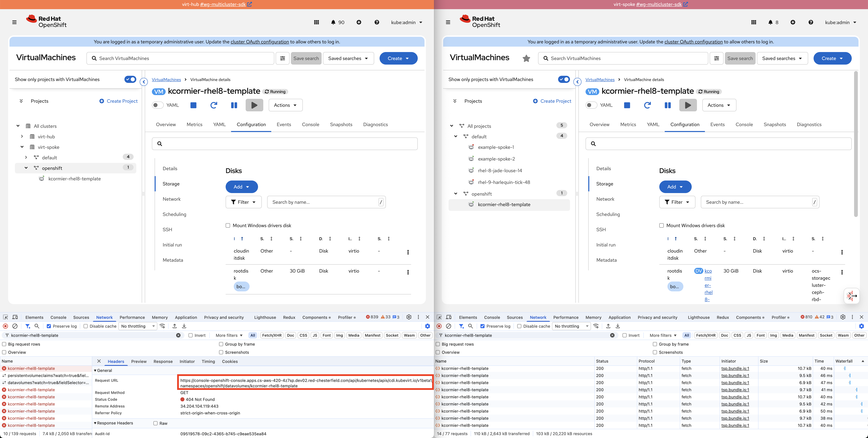The image size is (868, 438).
Task: Open kebab menu for the left panel's cloudinitdisk row
Action: [x=408, y=252]
